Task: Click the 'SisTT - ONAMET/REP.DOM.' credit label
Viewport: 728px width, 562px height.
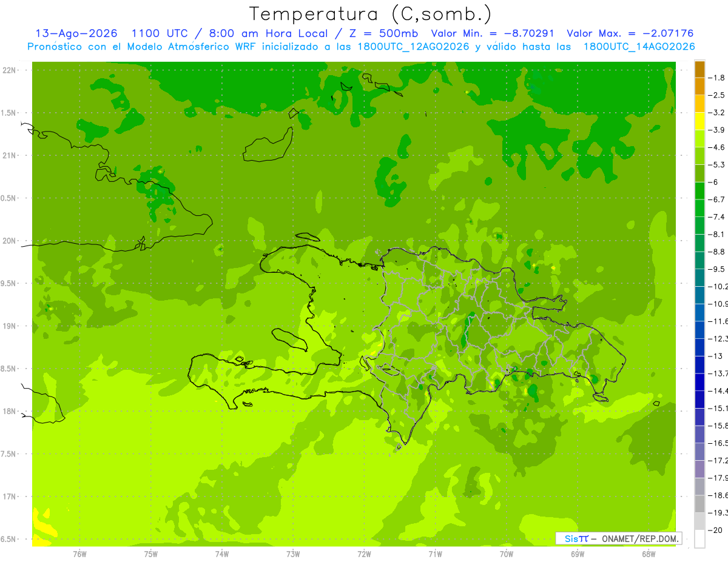Action: (x=618, y=538)
